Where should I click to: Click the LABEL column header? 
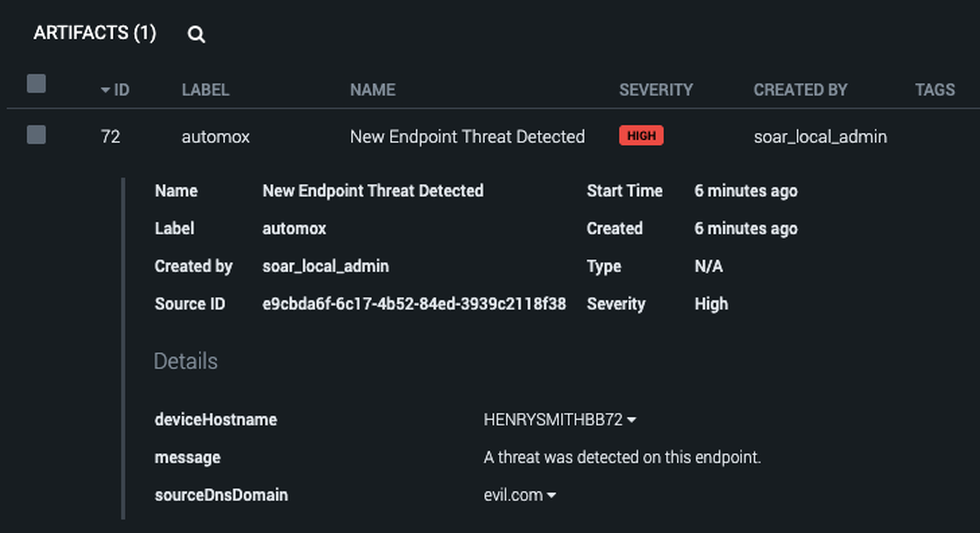coord(205,90)
